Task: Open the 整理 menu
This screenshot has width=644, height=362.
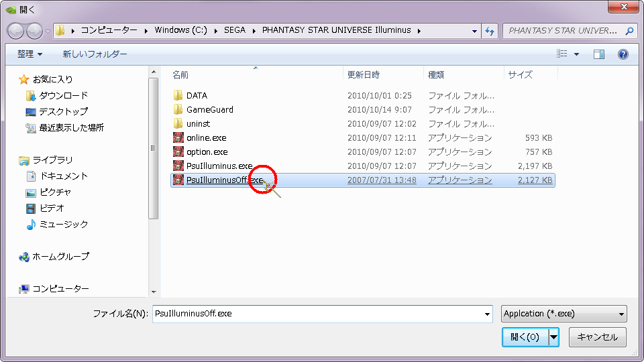Action: 30,54
